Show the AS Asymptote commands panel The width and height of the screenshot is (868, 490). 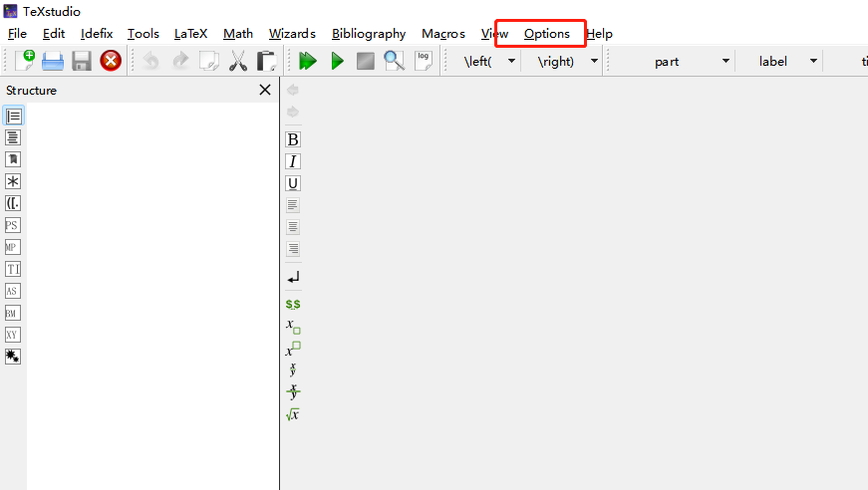point(13,291)
